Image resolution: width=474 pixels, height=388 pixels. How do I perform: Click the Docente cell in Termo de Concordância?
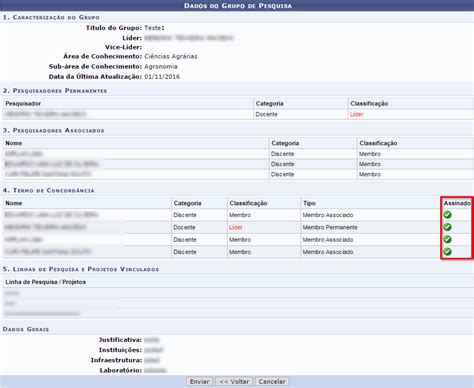click(184, 227)
